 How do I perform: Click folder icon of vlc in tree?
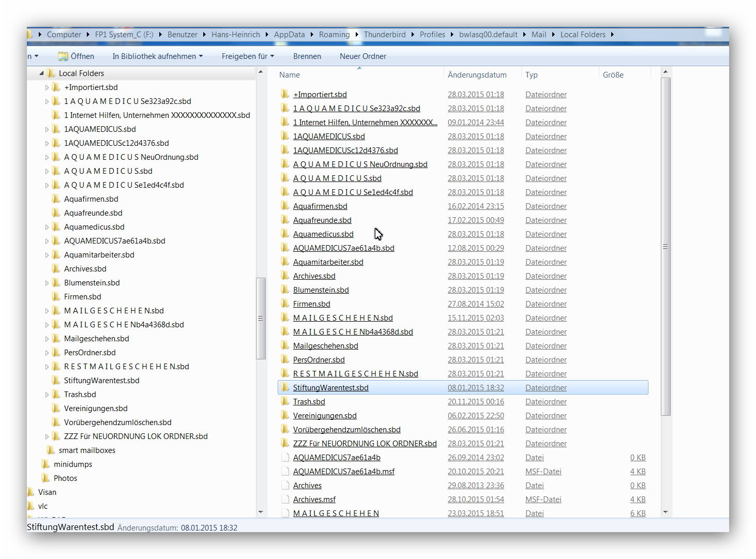[x=31, y=506]
